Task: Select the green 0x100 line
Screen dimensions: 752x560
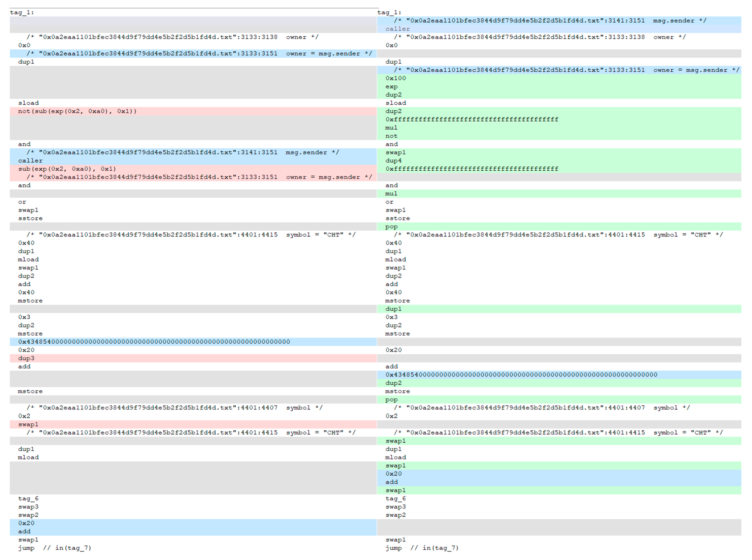Action: 395,78
